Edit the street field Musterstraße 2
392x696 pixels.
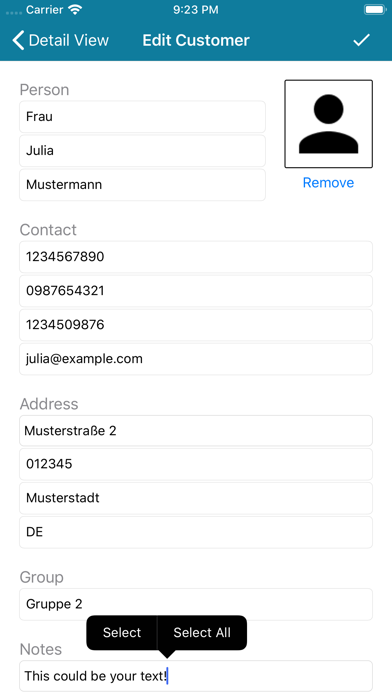[196, 431]
